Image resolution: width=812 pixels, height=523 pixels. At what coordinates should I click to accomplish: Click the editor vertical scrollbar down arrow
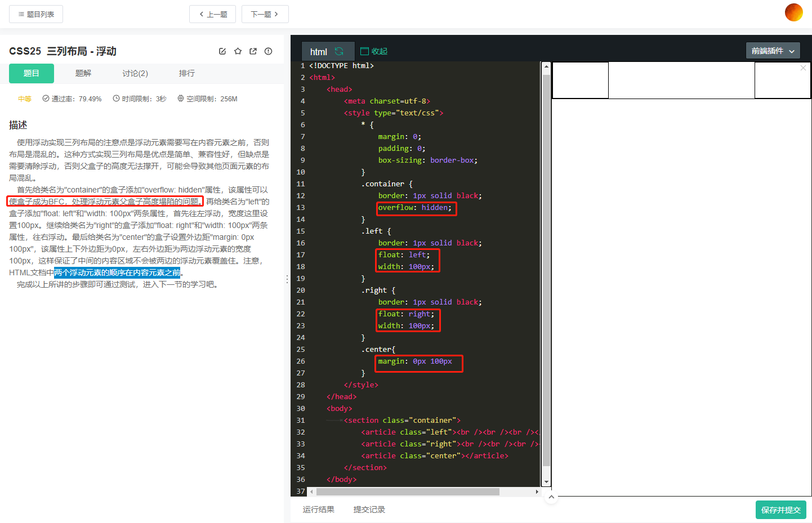546,482
